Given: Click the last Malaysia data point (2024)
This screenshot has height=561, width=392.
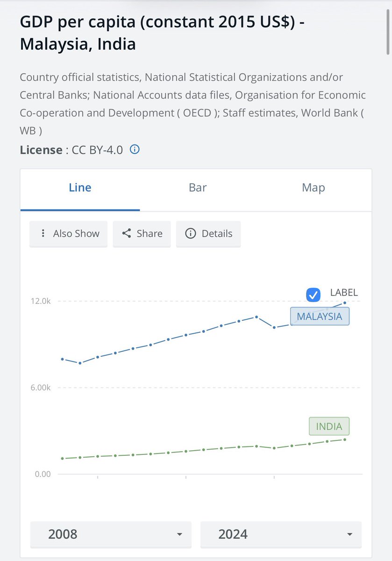Looking at the screenshot, I should pyautogui.click(x=345, y=302).
